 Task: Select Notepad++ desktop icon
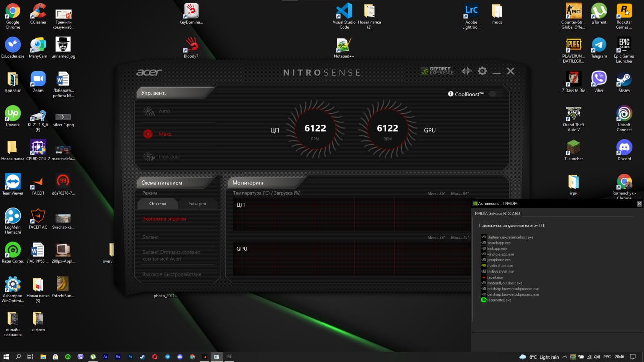pyautogui.click(x=344, y=48)
